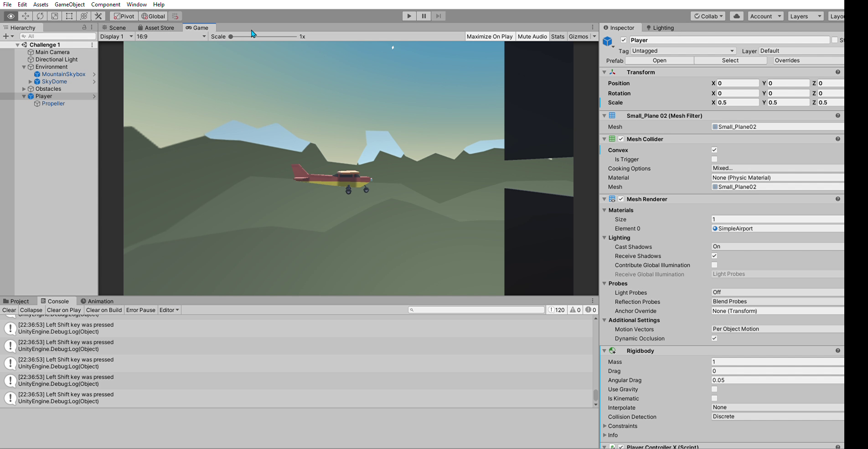
Task: Select the Move tool in the toolbar
Action: tap(25, 16)
